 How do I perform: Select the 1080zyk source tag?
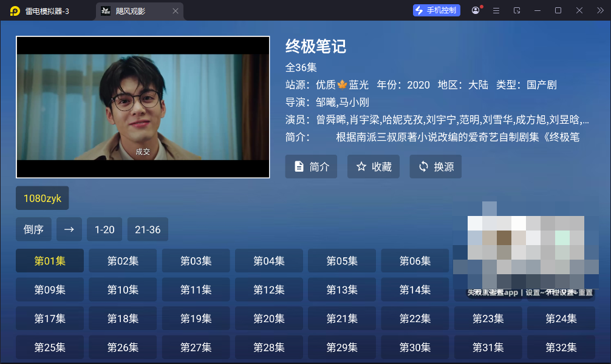pos(43,198)
